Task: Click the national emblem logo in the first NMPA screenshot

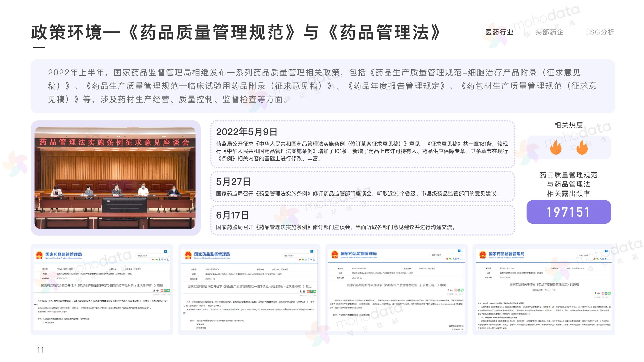Action: click(39, 255)
